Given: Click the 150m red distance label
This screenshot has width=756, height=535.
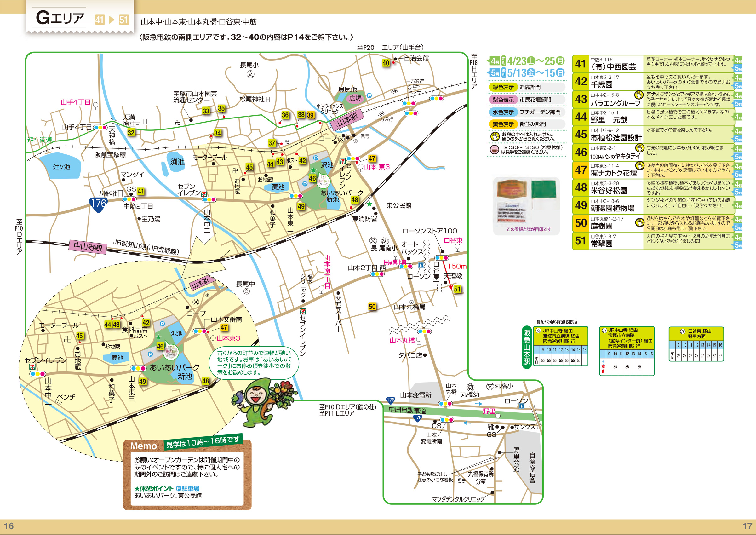Looking at the screenshot, I should point(457,266).
